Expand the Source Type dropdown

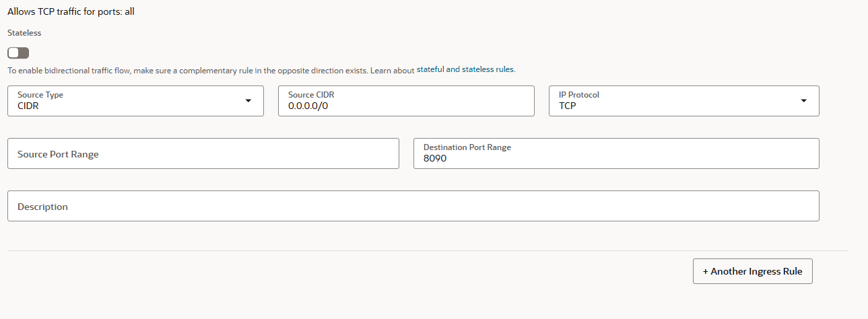tap(135, 101)
